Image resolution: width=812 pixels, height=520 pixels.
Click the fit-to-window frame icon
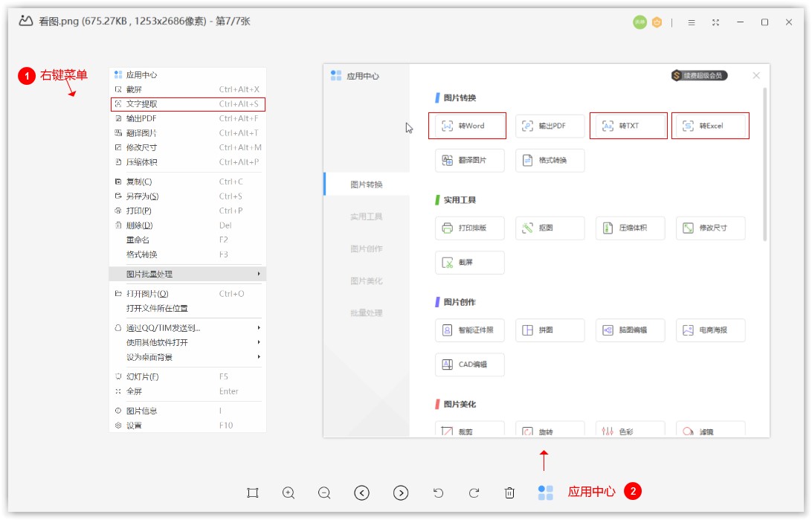pyautogui.click(x=253, y=492)
